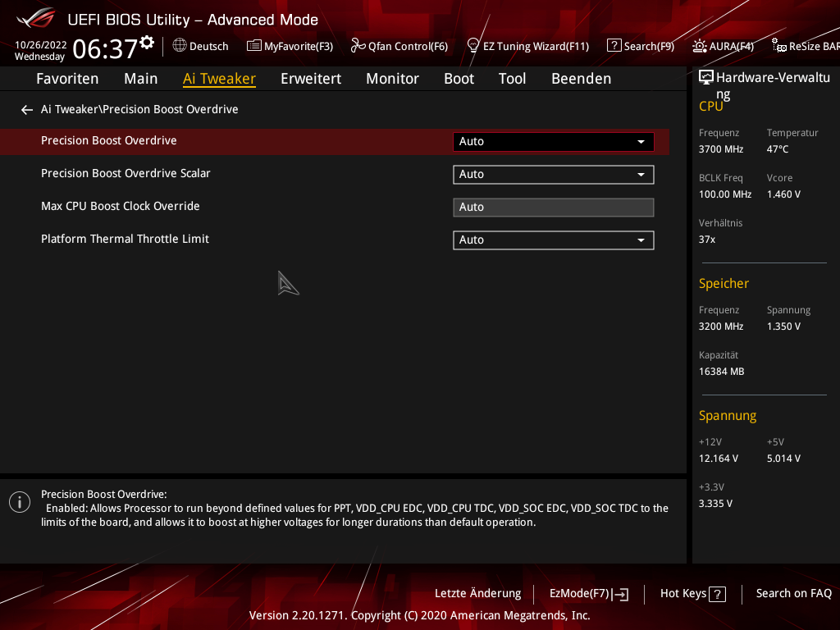Select the Beenden tab
The width and height of the screenshot is (840, 630).
(x=582, y=79)
